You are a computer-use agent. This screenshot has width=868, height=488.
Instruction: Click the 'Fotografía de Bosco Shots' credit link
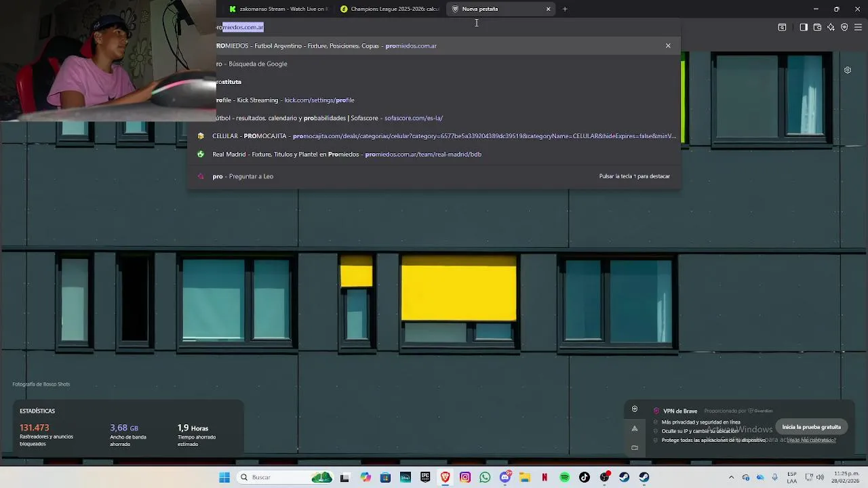41,384
